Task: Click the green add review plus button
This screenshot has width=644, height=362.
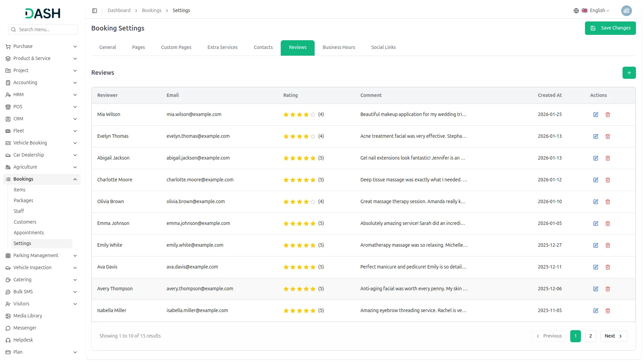Action: pos(629,73)
